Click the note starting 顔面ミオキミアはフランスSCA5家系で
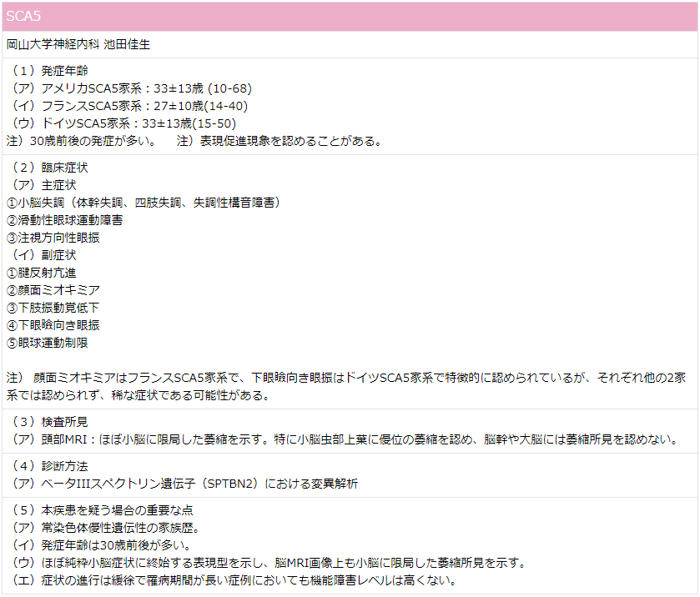Viewport: 700px width, 597px height. [x=346, y=378]
